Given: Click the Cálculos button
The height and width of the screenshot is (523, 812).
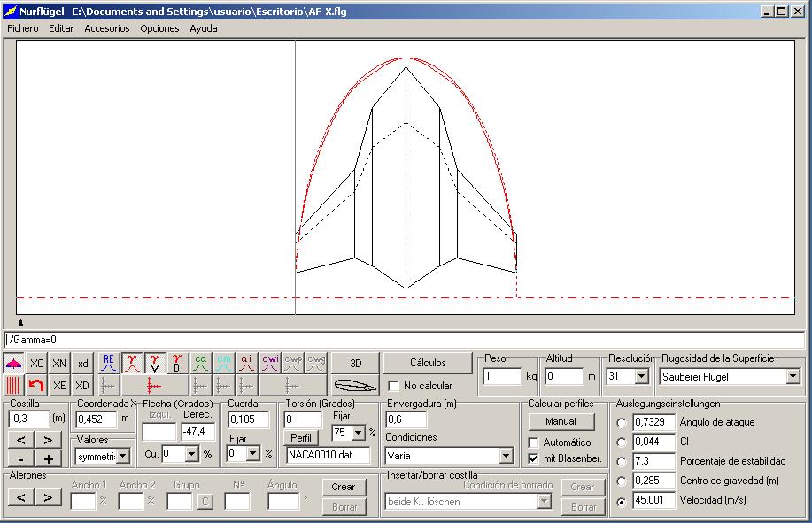Looking at the screenshot, I should click(427, 363).
